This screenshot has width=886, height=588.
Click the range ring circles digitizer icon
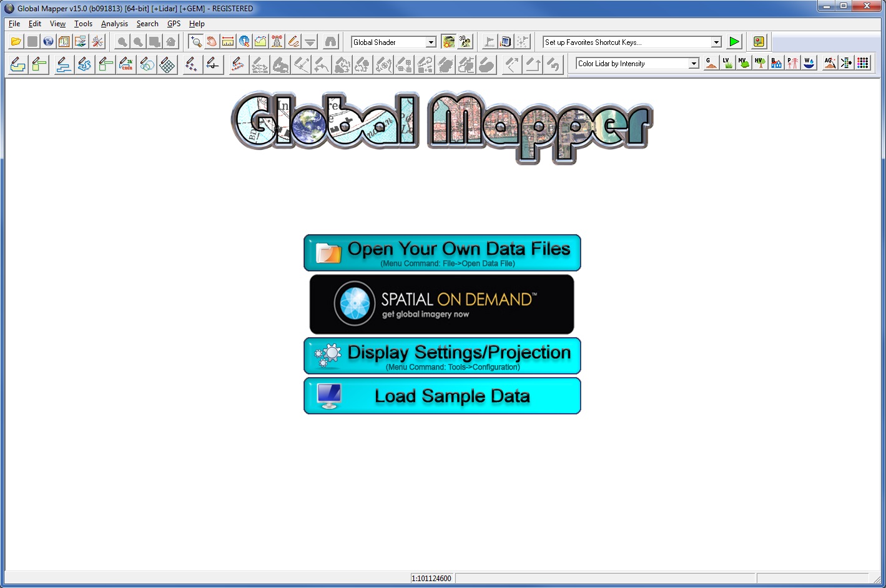coord(147,64)
